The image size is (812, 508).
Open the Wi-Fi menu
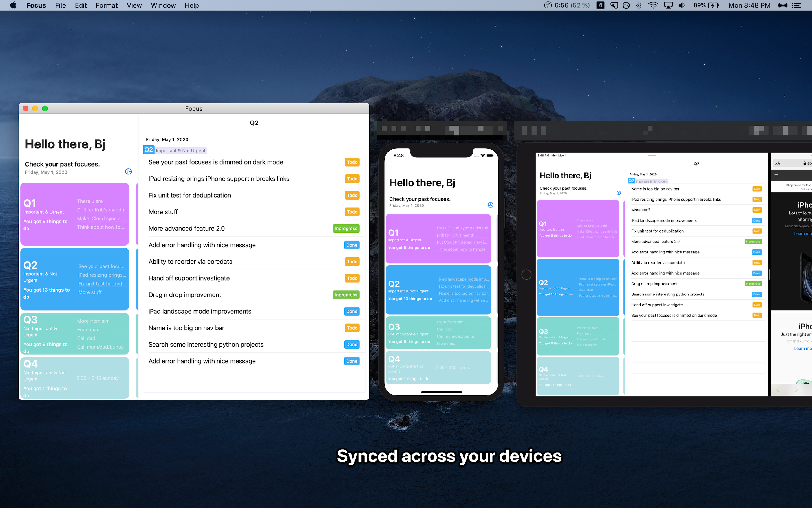click(653, 5)
